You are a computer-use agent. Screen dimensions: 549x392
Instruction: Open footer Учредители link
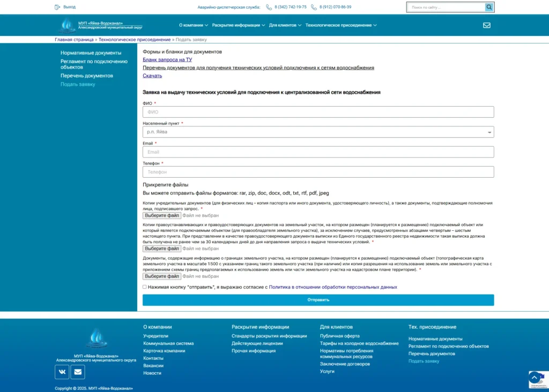click(x=155, y=336)
